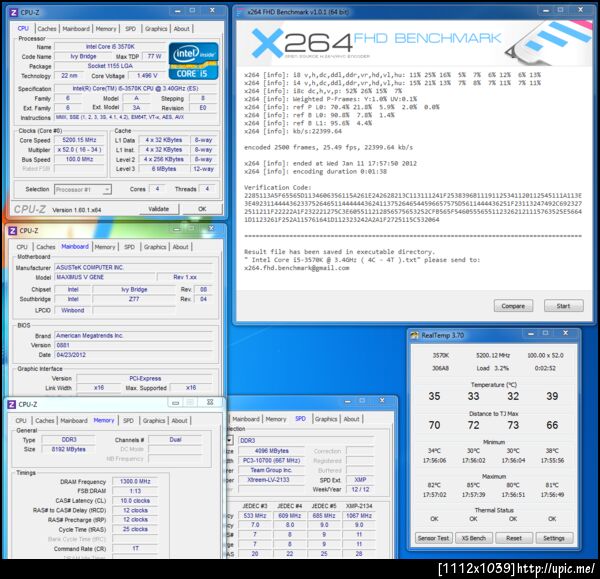
Task: Open the SPD tab in top CPU-Z window
Action: click(x=130, y=29)
